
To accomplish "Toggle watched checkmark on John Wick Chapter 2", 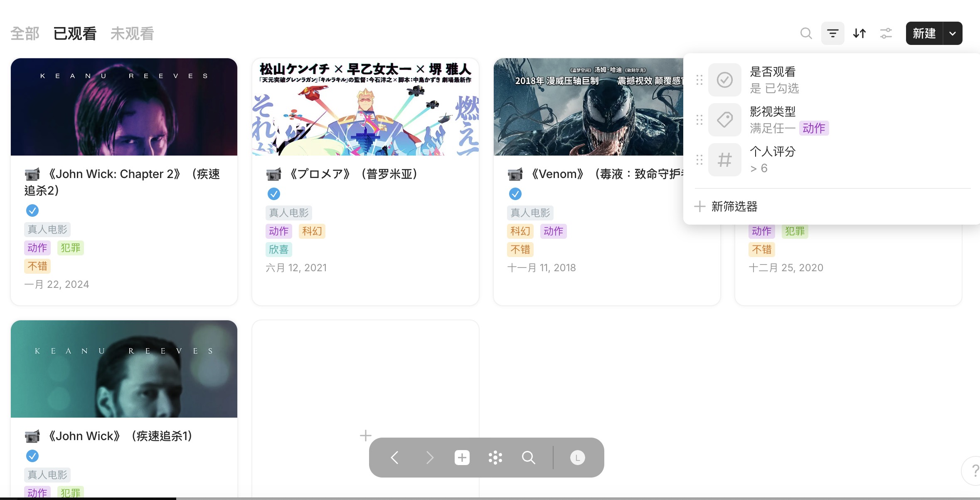I will tap(32, 210).
